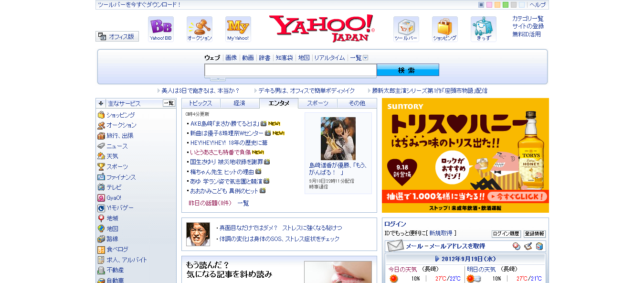Image resolution: width=644 pixels, height=283 pixels.
Task: Select the orange theme swatch
Action: point(497,5)
